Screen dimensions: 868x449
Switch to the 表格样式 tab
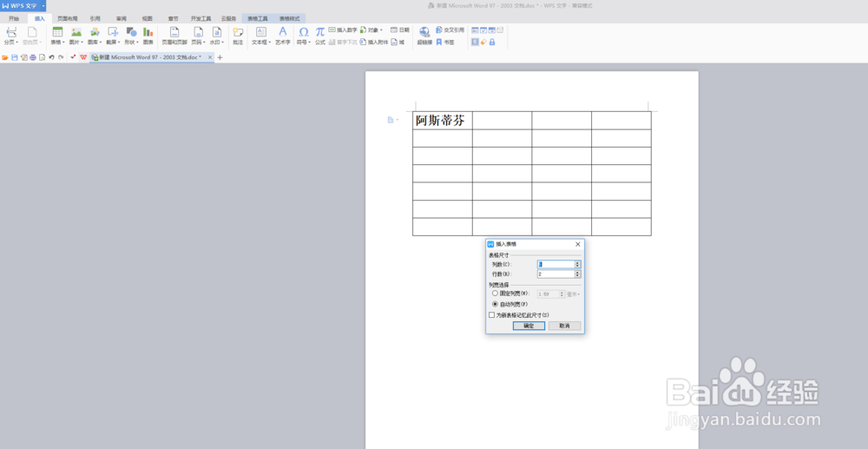pos(289,19)
